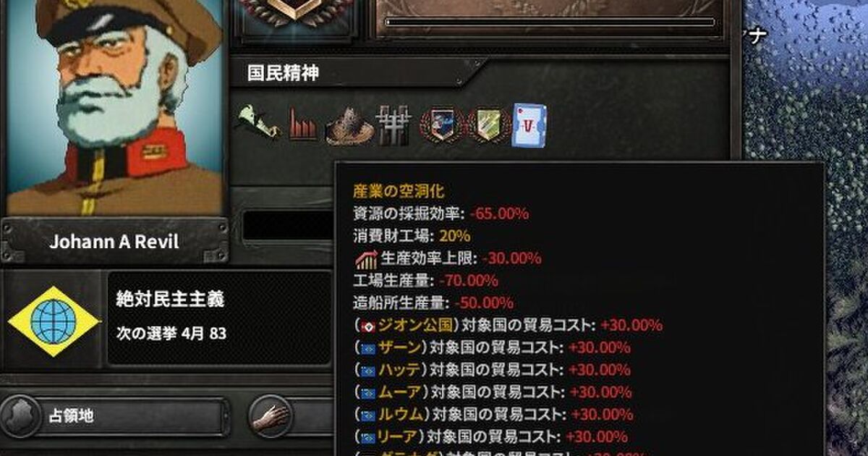Click the forest map terrain on right
This screenshot has width=868, height=456.
[x=803, y=217]
